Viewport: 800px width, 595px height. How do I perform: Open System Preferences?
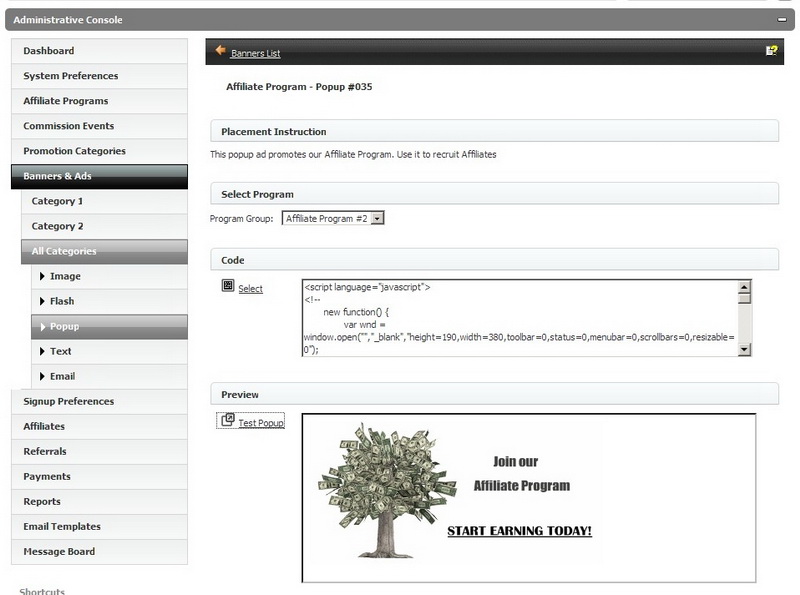point(99,76)
